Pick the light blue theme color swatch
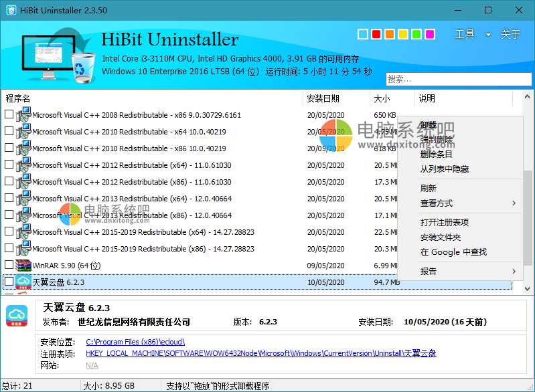The height and width of the screenshot is (392, 535). 363,34
